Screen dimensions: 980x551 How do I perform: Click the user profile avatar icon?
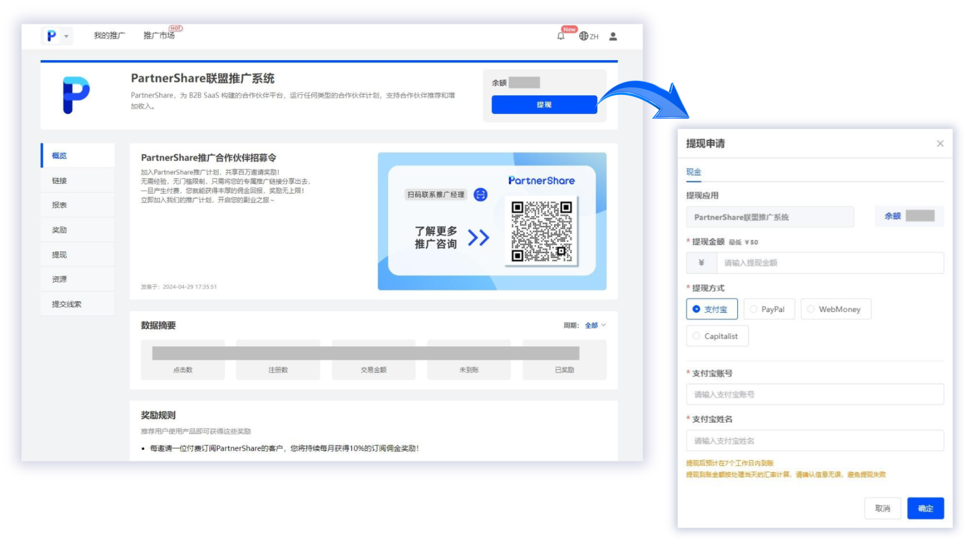point(613,36)
